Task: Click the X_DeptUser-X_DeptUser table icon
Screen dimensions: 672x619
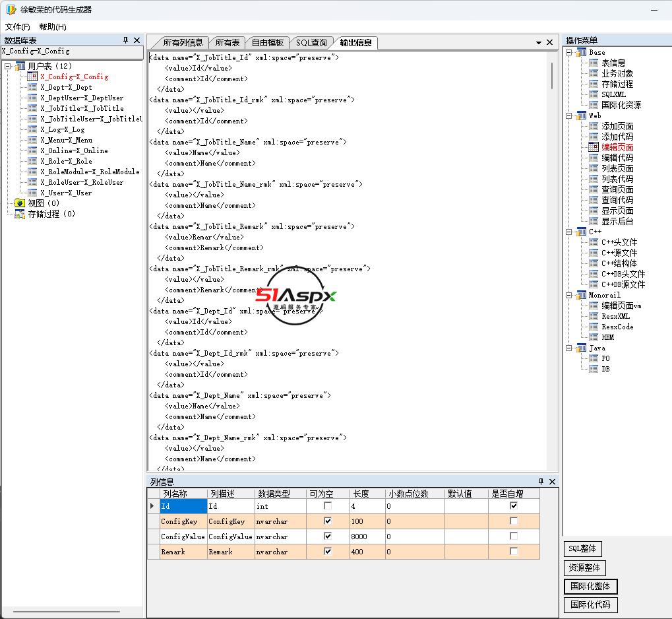Action: [x=32, y=98]
